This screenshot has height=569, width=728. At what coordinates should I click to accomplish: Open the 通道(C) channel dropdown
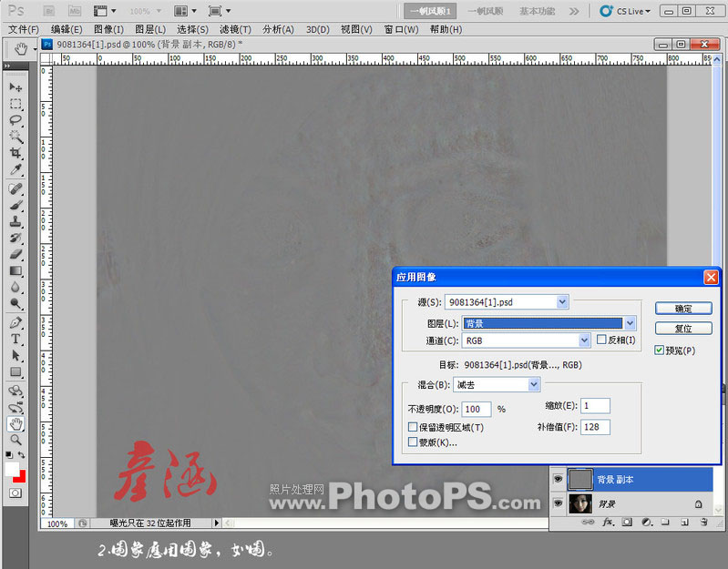click(526, 340)
